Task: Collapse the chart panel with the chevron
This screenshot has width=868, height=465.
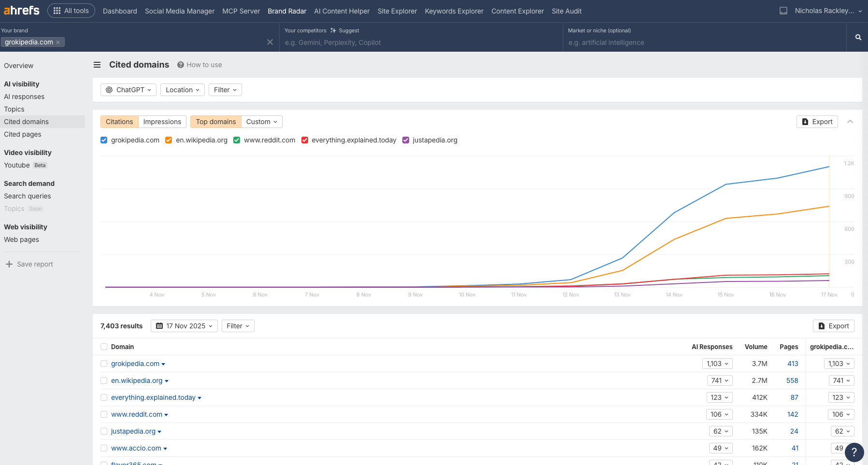Action: tap(851, 122)
